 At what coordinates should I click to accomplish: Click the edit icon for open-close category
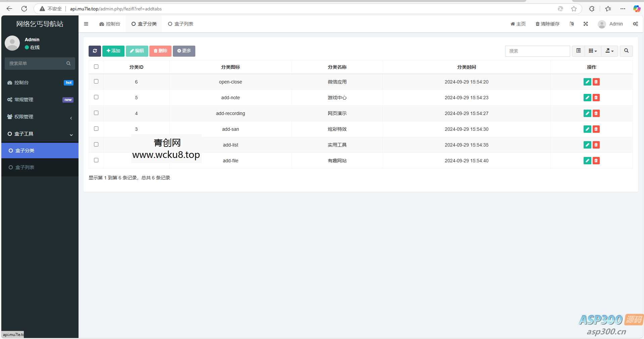[587, 82]
